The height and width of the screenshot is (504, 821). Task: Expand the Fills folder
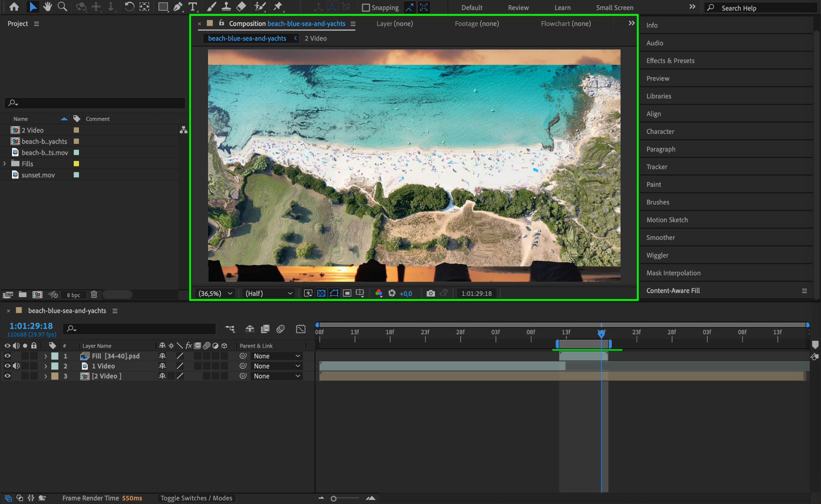coord(5,164)
